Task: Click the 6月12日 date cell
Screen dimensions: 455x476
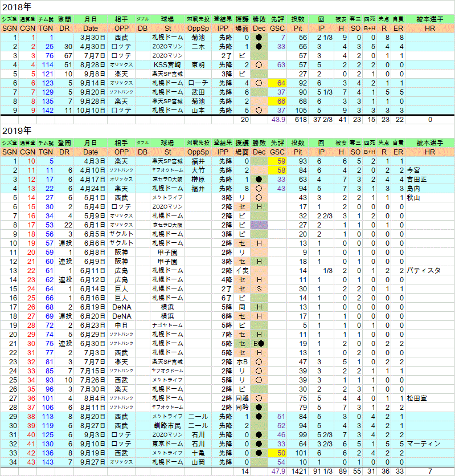Action: [91, 279]
